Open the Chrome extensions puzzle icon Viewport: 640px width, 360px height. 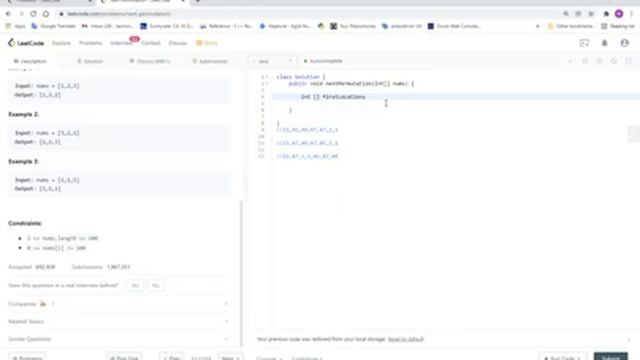606,14
